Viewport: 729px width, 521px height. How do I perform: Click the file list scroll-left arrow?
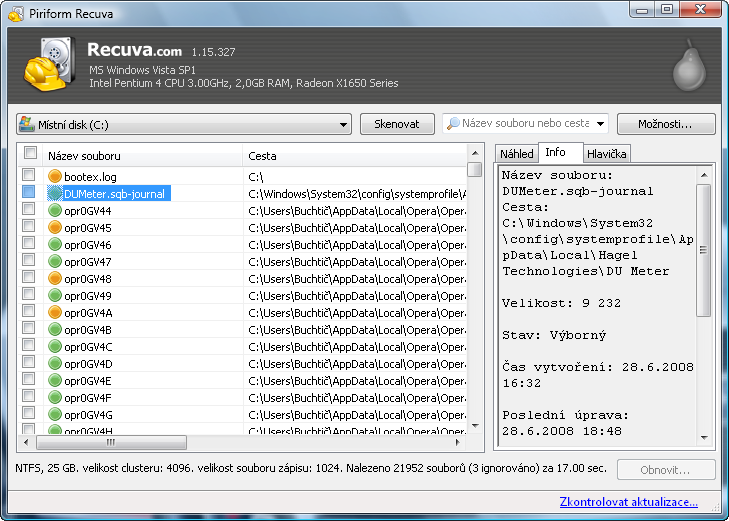[x=26, y=442]
